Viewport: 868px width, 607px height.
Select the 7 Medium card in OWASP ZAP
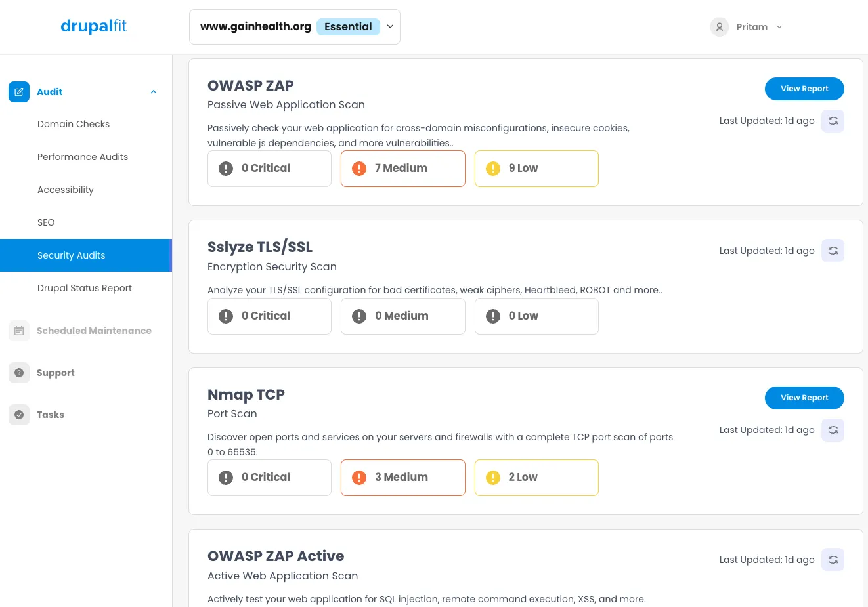point(402,169)
